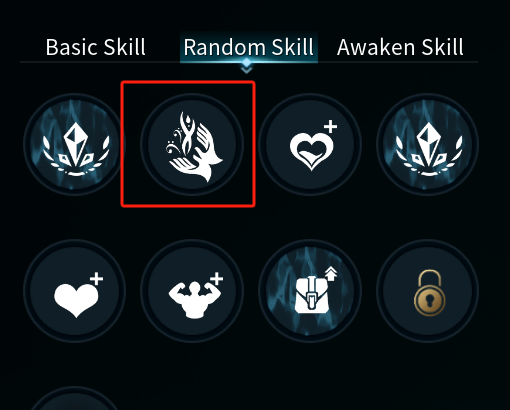Switch to the Awaken Skill tab

[x=400, y=47]
